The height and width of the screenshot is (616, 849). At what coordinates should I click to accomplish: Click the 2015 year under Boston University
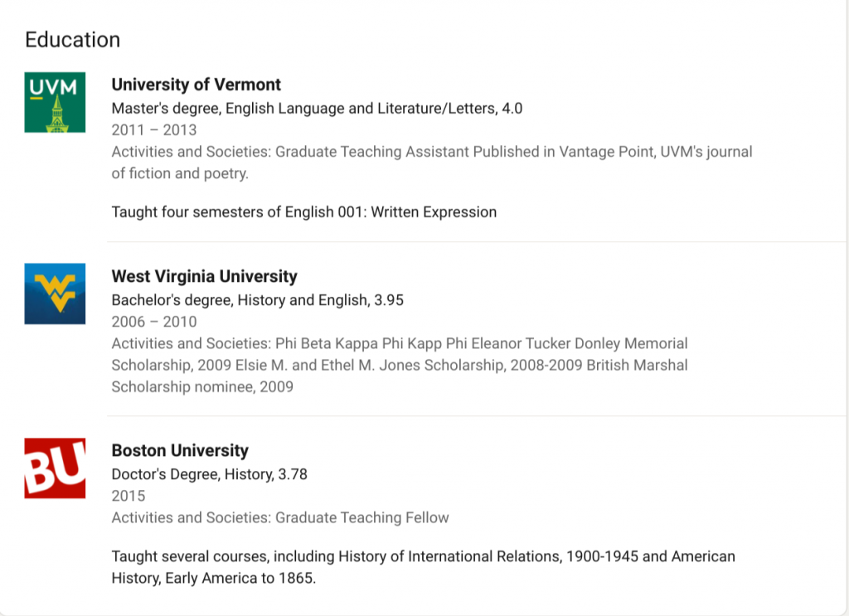click(129, 496)
